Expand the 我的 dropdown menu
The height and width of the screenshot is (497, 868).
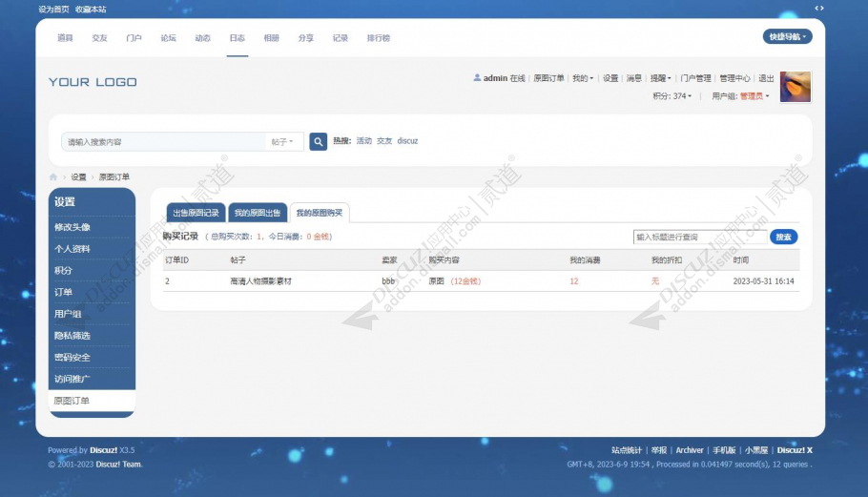pyautogui.click(x=583, y=78)
